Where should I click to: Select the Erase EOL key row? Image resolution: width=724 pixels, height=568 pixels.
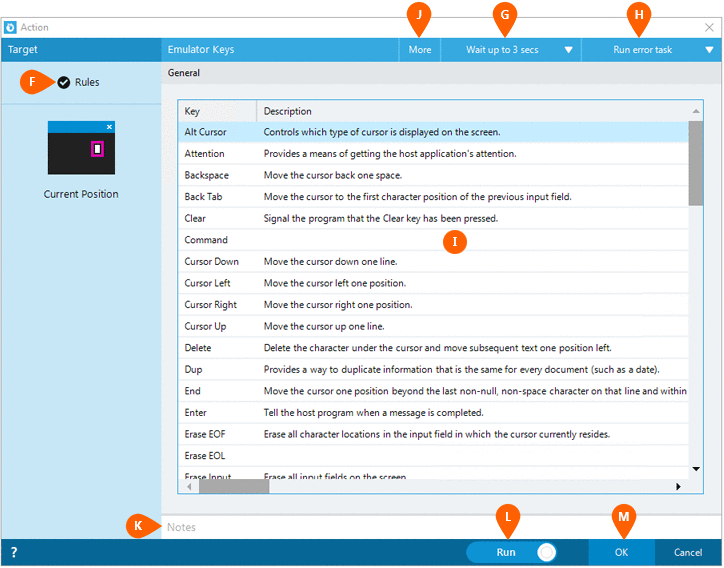(x=434, y=457)
